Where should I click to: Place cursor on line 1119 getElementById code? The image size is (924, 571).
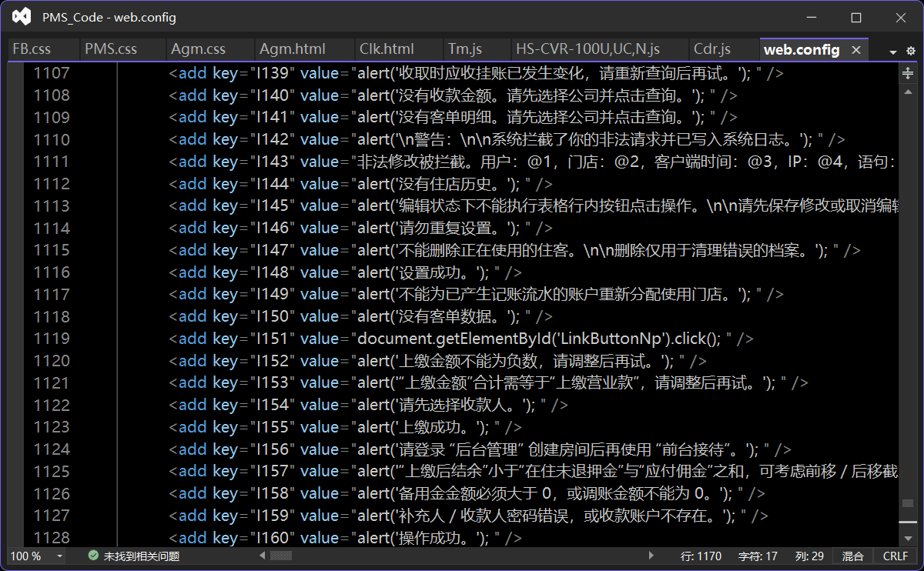[462, 339]
